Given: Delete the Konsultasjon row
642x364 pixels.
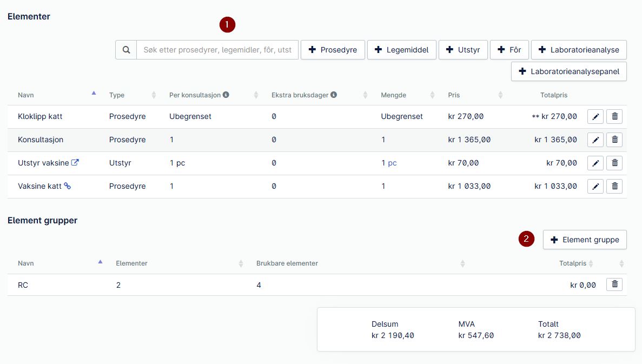Looking at the screenshot, I should coord(614,140).
